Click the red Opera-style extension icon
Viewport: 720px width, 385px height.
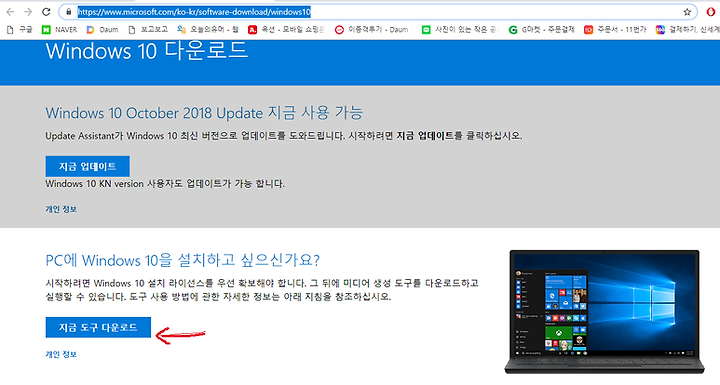click(711, 12)
